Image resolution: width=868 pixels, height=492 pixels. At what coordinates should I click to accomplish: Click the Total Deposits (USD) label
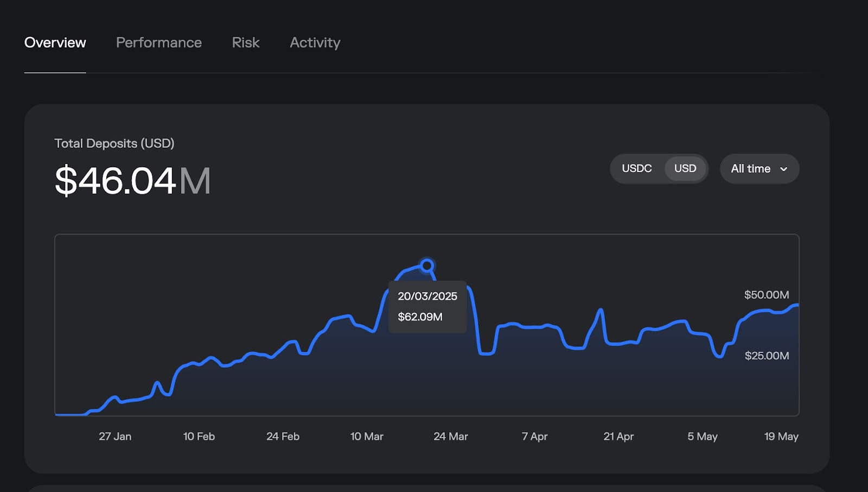114,143
